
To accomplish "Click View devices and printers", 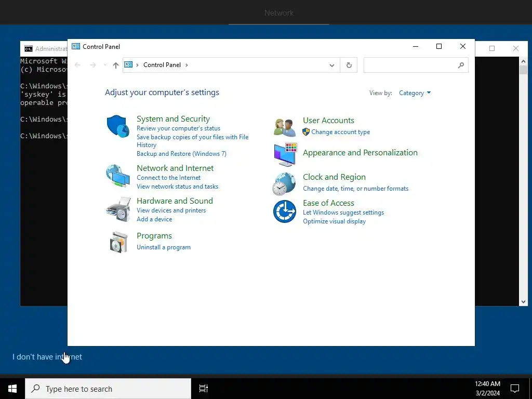I will (x=171, y=210).
